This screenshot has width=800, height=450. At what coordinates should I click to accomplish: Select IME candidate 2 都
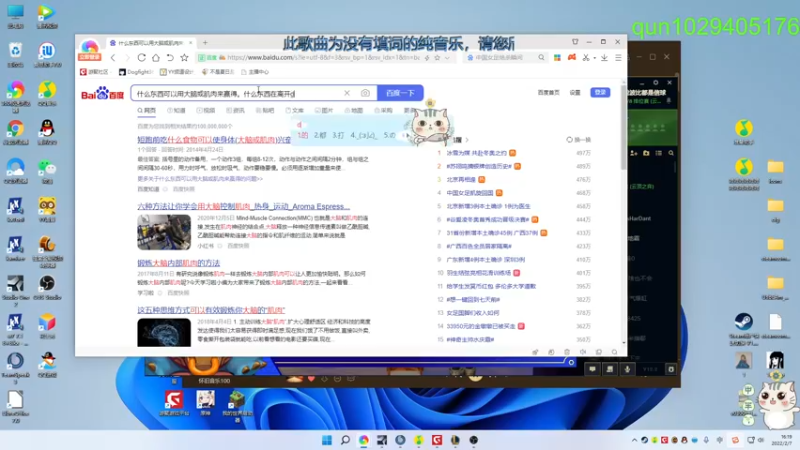(x=320, y=135)
